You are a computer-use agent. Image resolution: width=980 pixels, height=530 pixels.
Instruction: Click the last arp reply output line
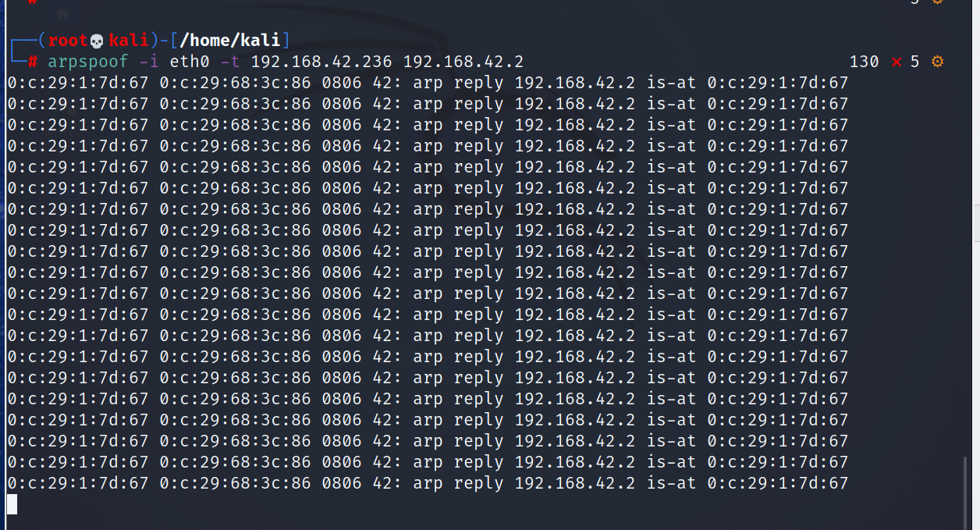[x=428, y=483]
